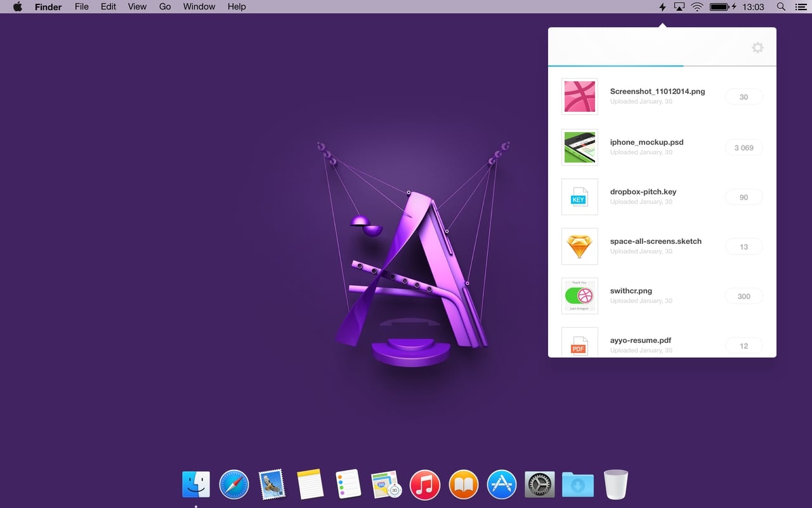Select the dropbox-pitch.key file name
Image resolution: width=812 pixels, height=508 pixels.
pyautogui.click(x=643, y=192)
